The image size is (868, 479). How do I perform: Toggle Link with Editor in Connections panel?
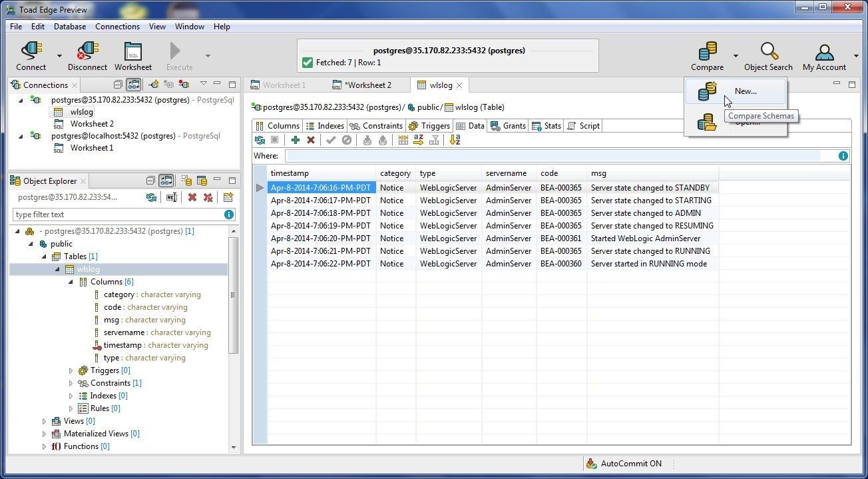tap(134, 85)
